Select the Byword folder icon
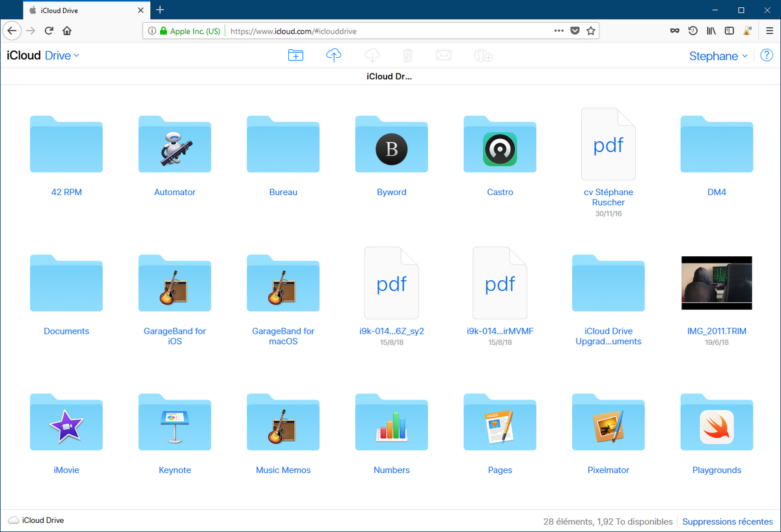781x532 pixels. (x=392, y=144)
